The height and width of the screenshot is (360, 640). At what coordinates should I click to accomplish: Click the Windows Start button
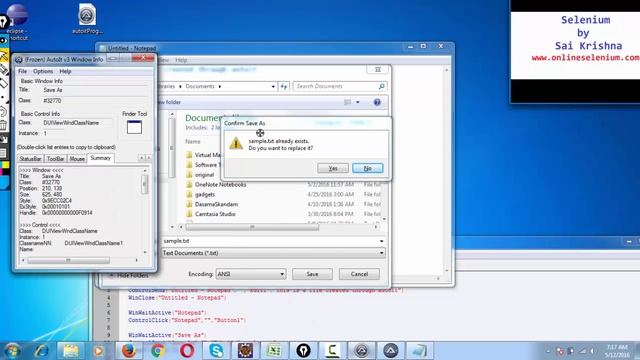coord(12,351)
